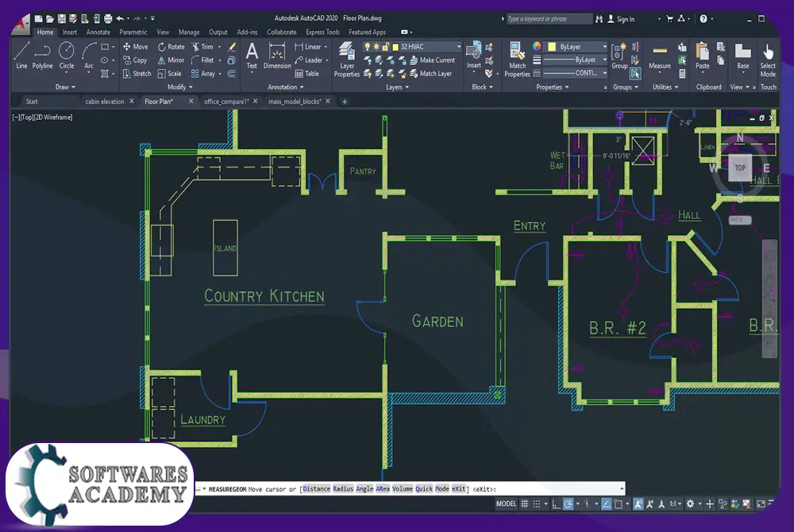Screen dimensions: 794x532
Task: Toggle ortho mode in status bar
Action: 556,503
